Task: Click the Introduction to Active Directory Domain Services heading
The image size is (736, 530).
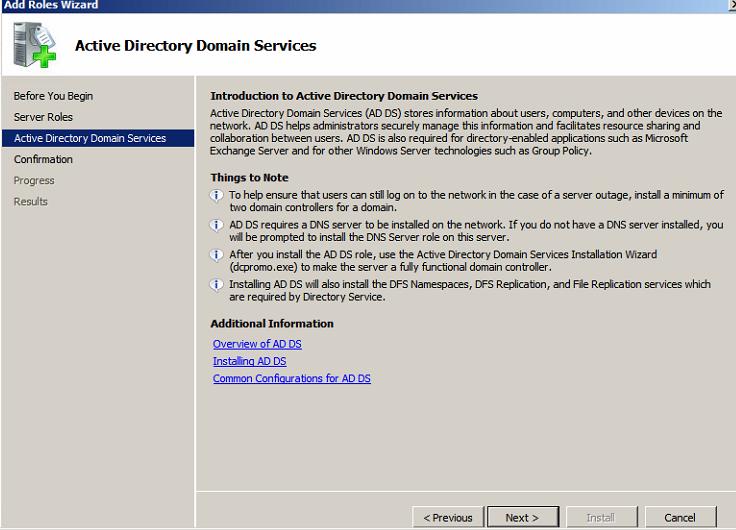Action: coord(344,96)
